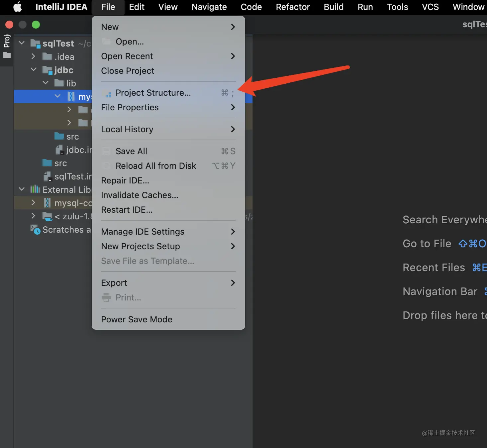Viewport: 487px width, 448px height.
Task: Click the Navigation Bar hint
Action: click(x=444, y=291)
